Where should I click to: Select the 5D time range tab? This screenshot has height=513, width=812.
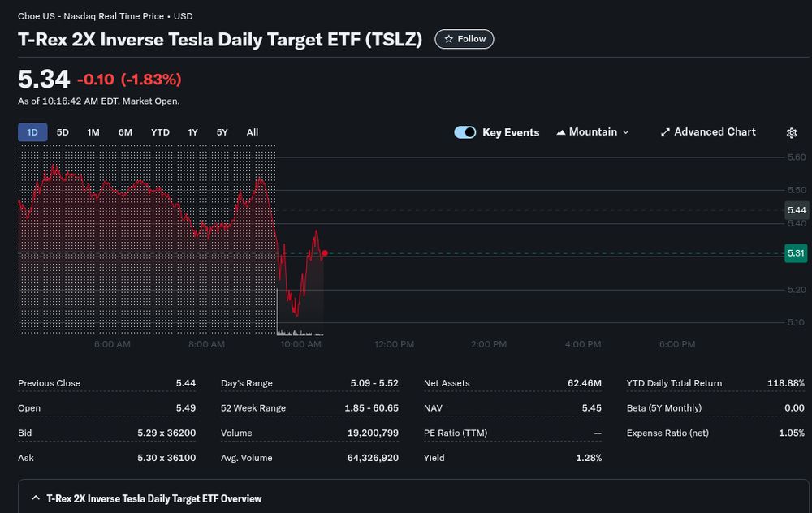(x=63, y=132)
